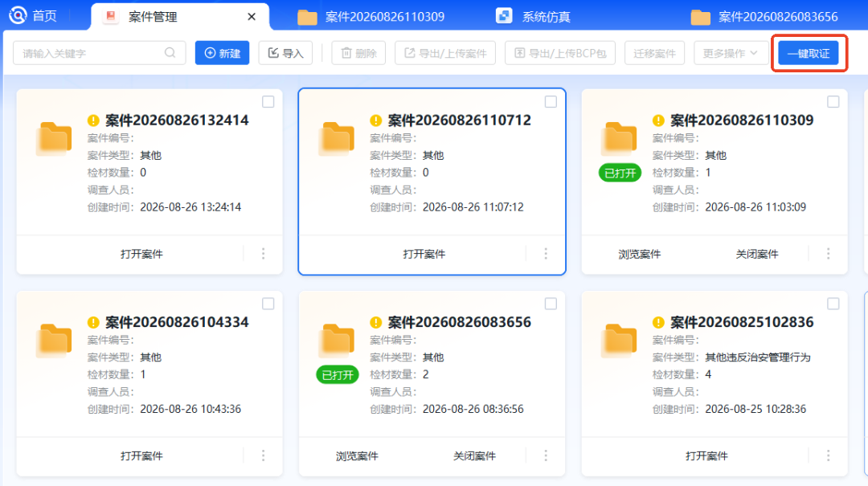Viewport: 868px width, 486px height.
Task: Click 关闭案件 on case 20260826083656
Action: pos(474,456)
